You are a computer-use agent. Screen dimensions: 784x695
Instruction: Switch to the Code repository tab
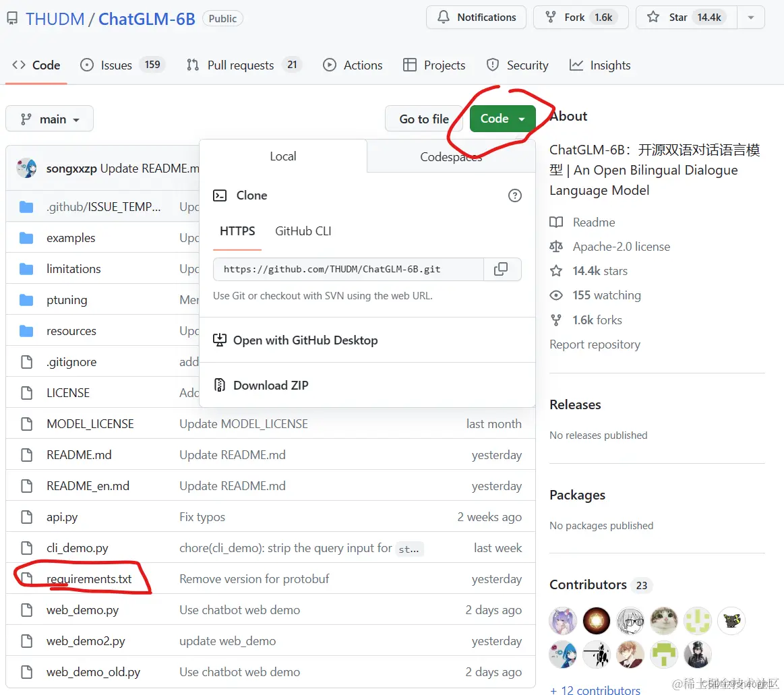(36, 65)
